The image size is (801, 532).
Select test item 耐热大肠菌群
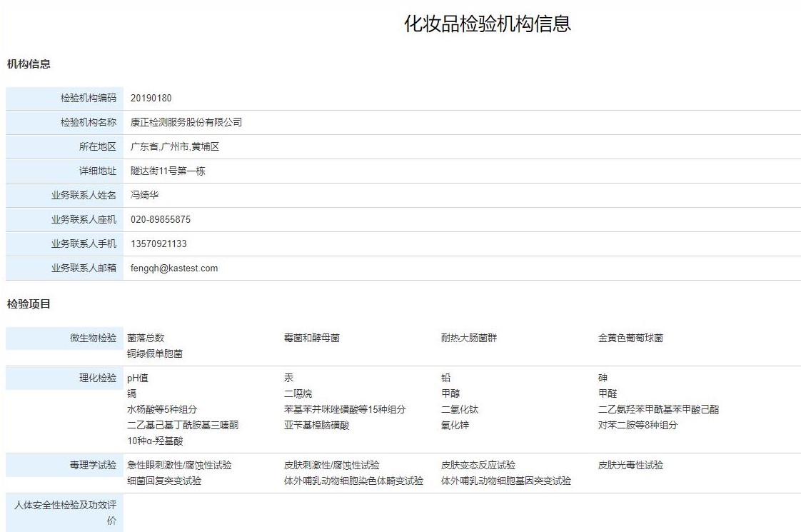point(469,338)
